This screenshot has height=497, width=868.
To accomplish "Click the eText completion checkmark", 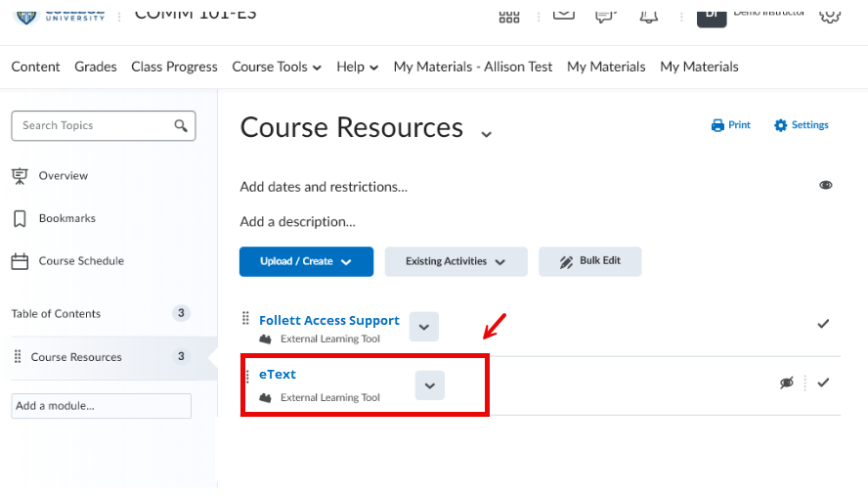I will (x=823, y=383).
